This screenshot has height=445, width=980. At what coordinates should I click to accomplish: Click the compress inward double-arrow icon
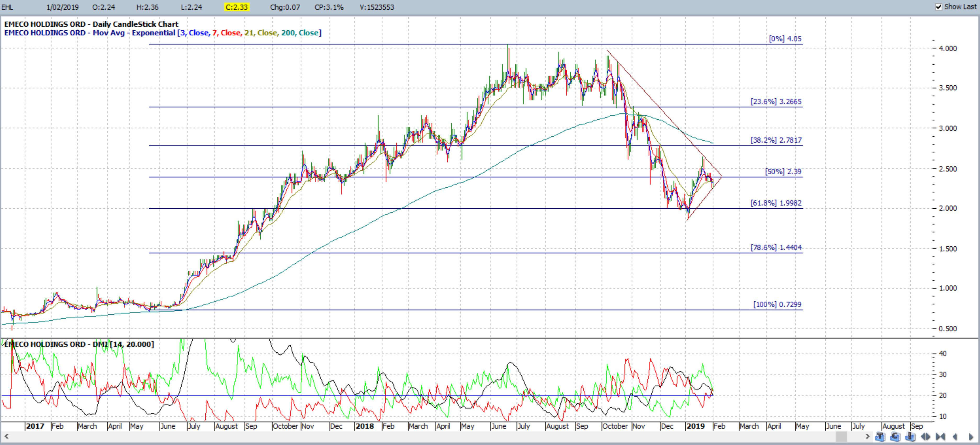pos(940,437)
